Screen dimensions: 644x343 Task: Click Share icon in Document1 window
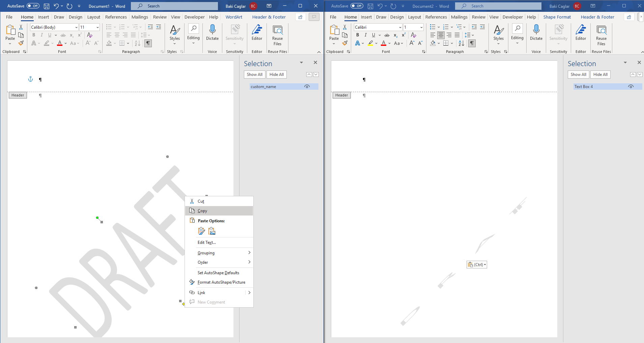tap(300, 17)
